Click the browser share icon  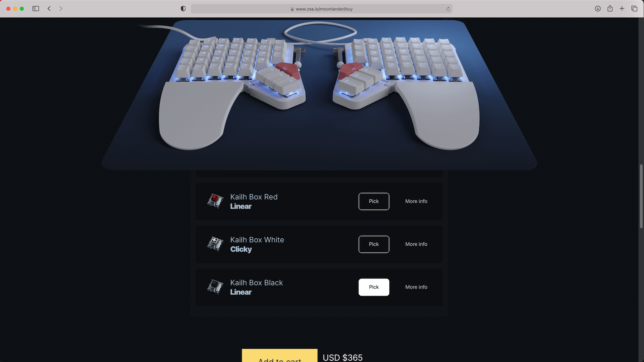pyautogui.click(x=610, y=9)
